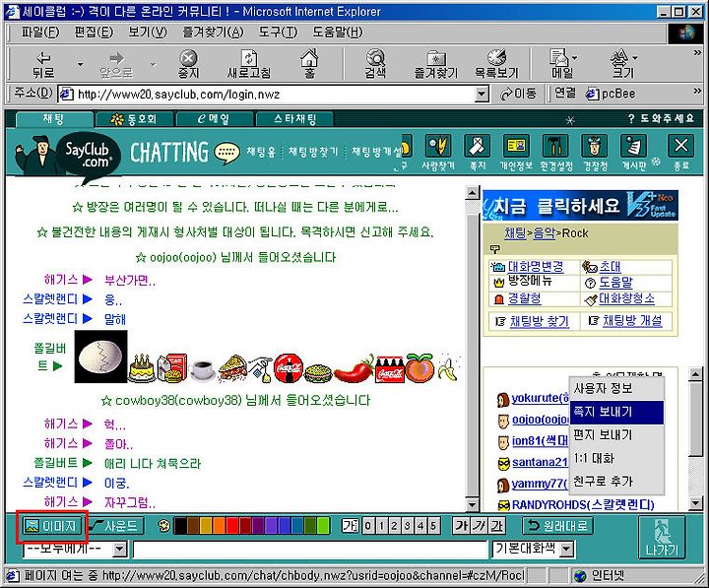Viewport: 709px width, 588px height.
Task: Toggle underline text (underlined 가 button)
Action: coord(496,526)
